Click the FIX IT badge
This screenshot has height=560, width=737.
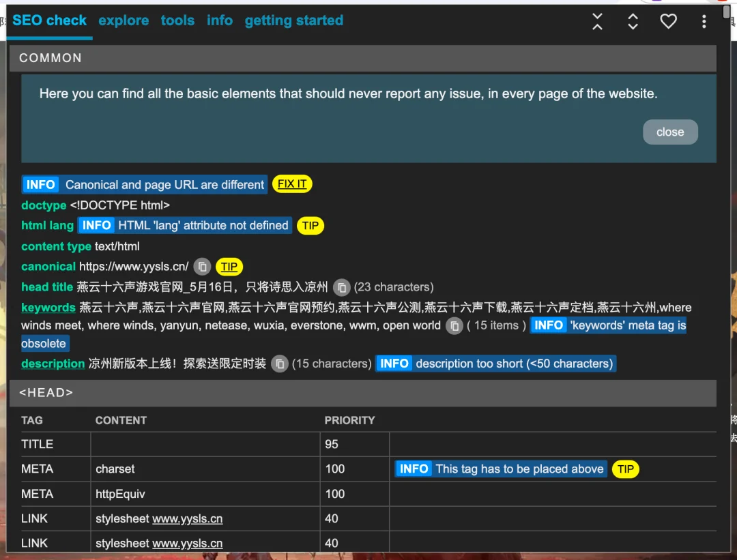pyautogui.click(x=292, y=184)
